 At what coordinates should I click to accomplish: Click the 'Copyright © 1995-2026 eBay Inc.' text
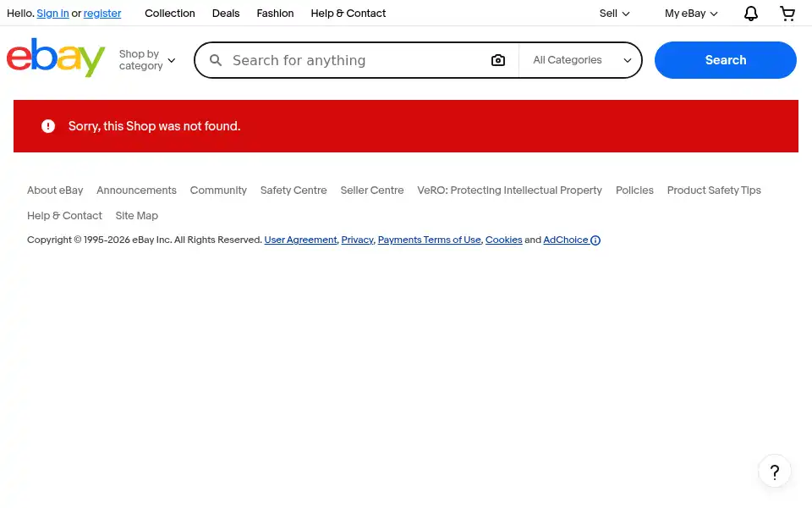[x=99, y=240]
